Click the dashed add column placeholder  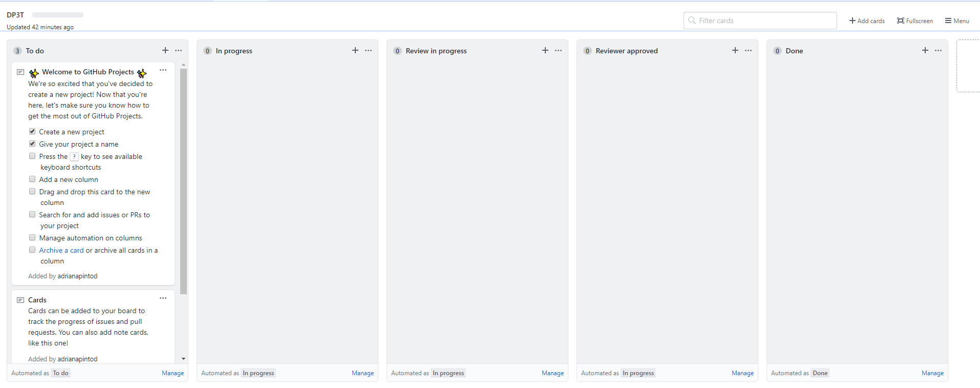coord(968,66)
